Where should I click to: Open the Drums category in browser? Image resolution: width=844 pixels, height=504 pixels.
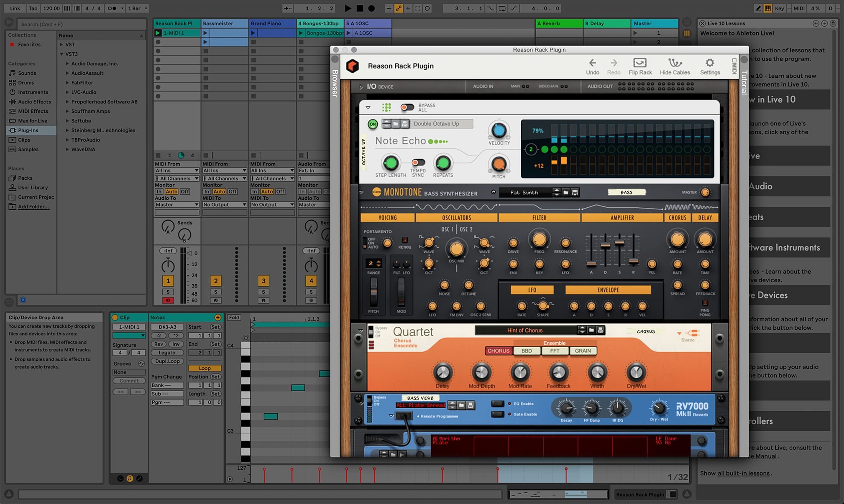(26, 83)
